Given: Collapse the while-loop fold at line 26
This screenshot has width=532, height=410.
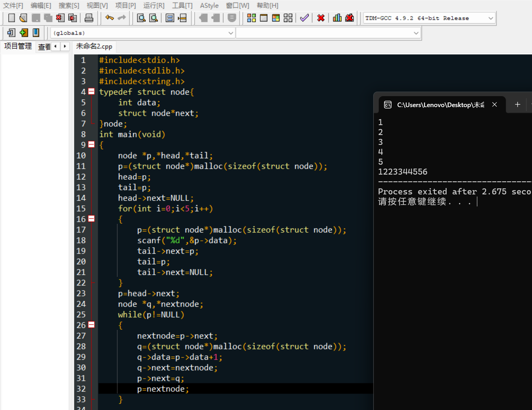Looking at the screenshot, I should coord(91,325).
